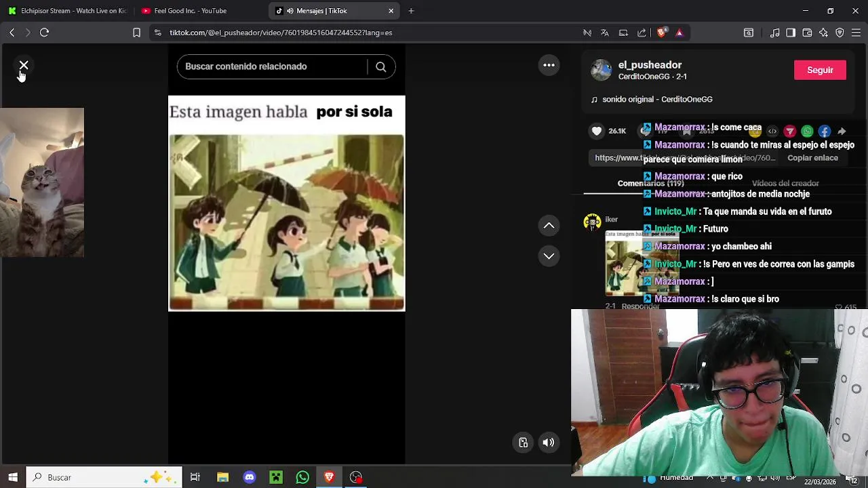The image size is (868, 488).
Task: Follow el_pusheador with Seguir button
Action: point(820,70)
